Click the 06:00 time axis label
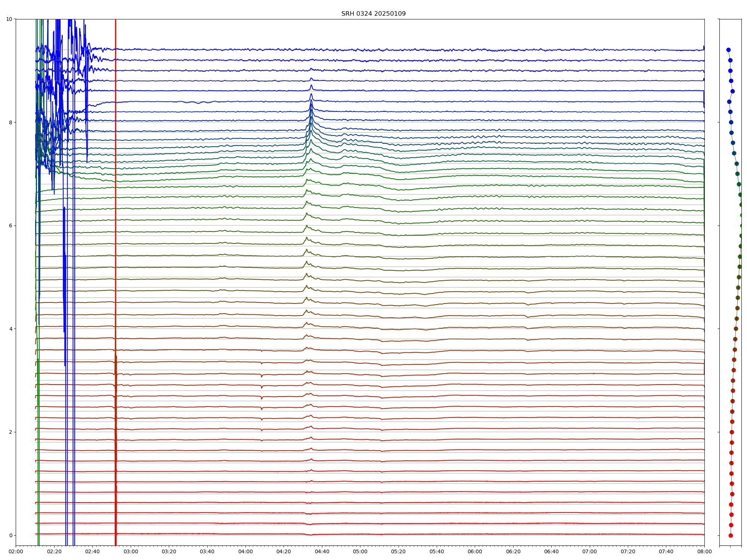 475,551
